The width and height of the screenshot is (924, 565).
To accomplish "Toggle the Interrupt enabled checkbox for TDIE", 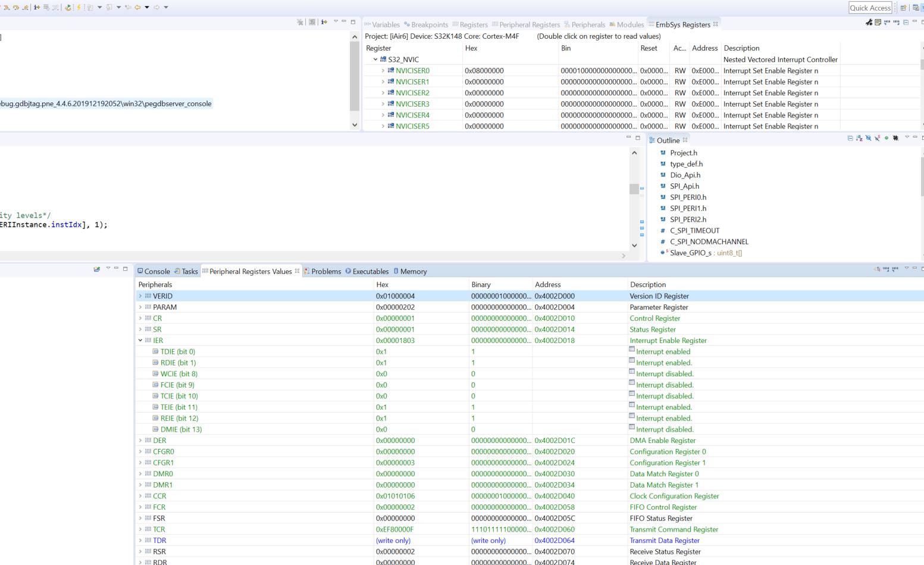I will click(632, 350).
